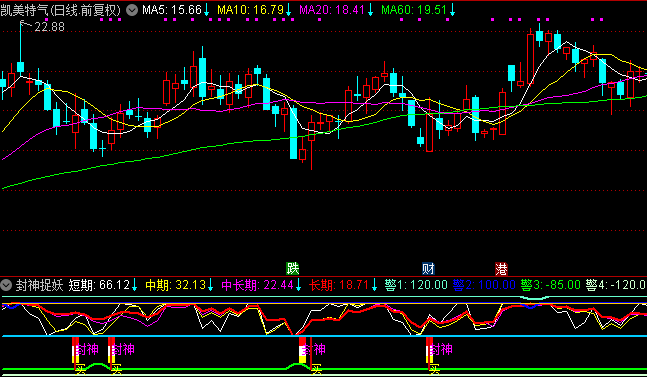647x377 pixels.
Task: Click the 封神捉妖 indicator name
Action: 40,285
